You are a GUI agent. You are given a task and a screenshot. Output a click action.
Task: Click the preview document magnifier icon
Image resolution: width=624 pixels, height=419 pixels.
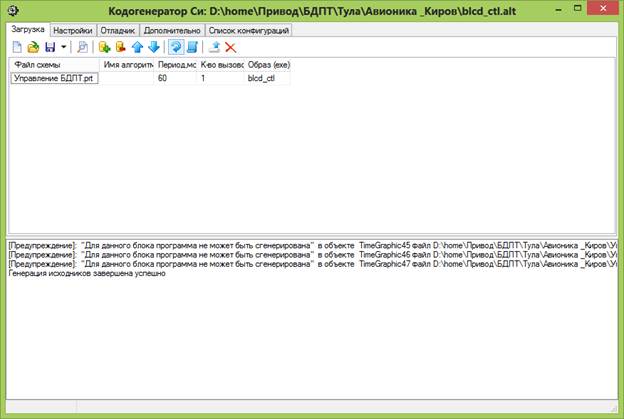coord(82,47)
